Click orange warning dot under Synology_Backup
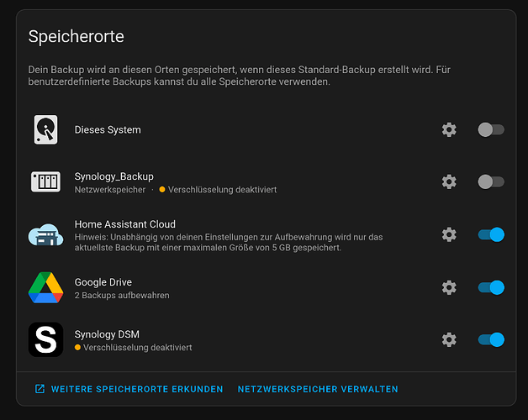Screen dimensions: 528x420 coord(162,190)
